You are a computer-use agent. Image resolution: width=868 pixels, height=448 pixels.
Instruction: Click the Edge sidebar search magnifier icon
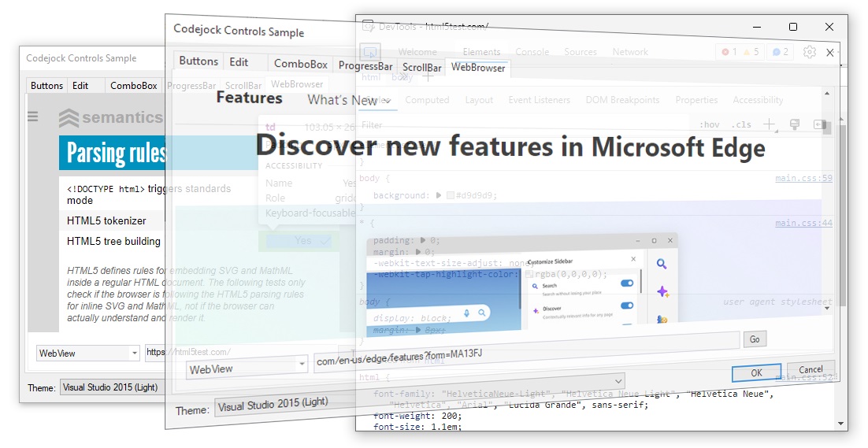662,264
